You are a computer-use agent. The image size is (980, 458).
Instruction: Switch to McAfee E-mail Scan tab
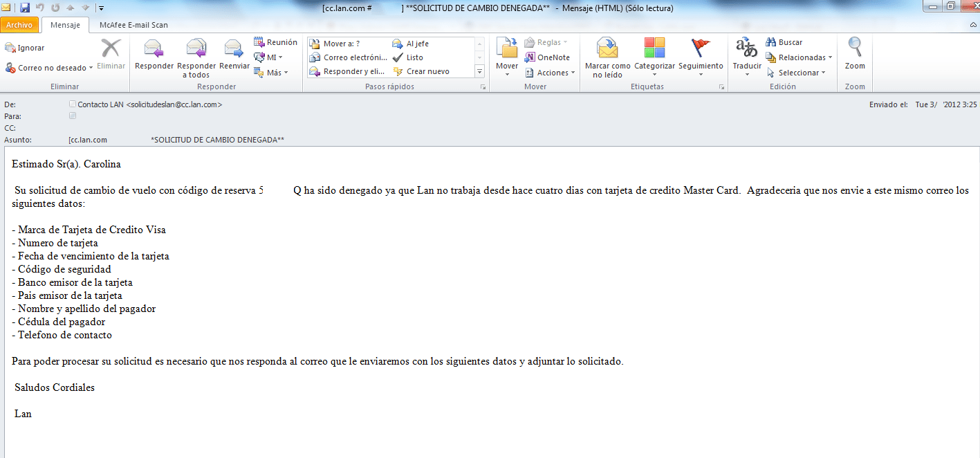(133, 25)
